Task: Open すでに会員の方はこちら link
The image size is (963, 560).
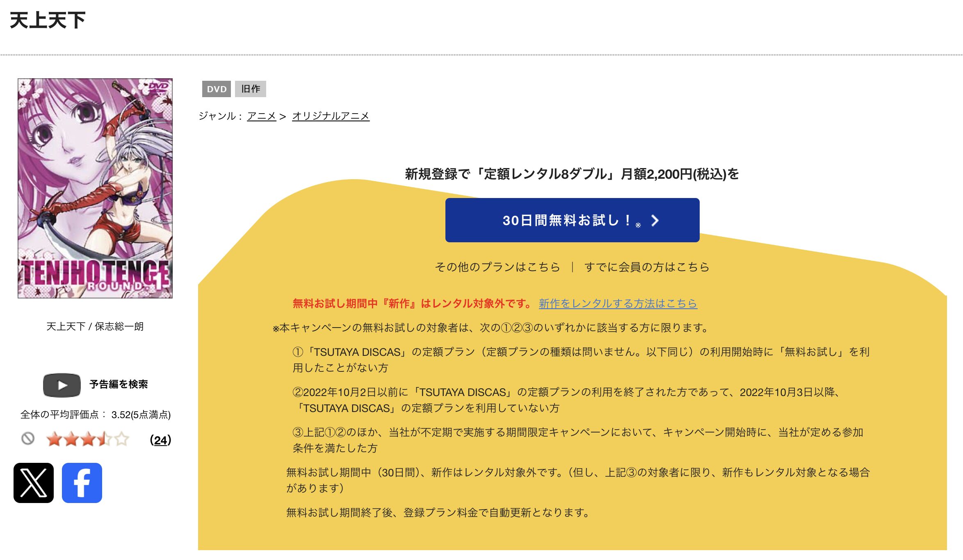Action: [647, 267]
